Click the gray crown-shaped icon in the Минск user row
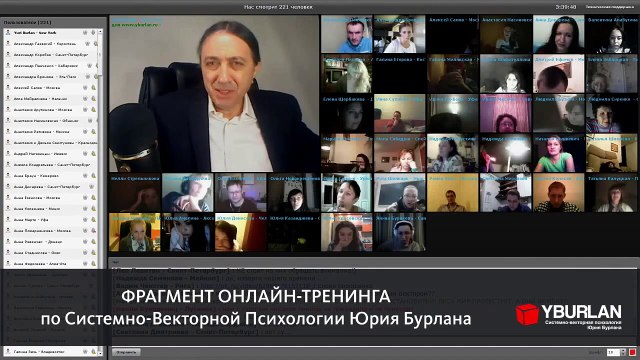This screenshot has width=640, height=360. [x=85, y=209]
